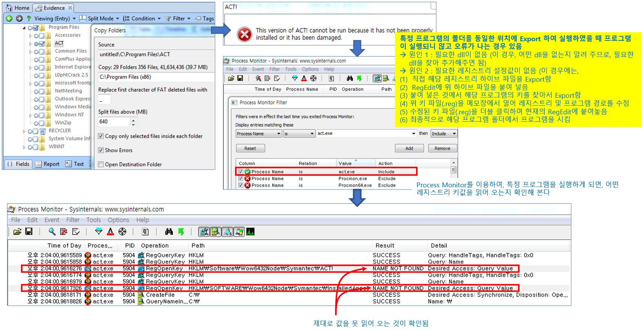This screenshot has width=644, height=330.
Task: Click the filter list scrollbar up arrow
Action: pyautogui.click(x=454, y=163)
